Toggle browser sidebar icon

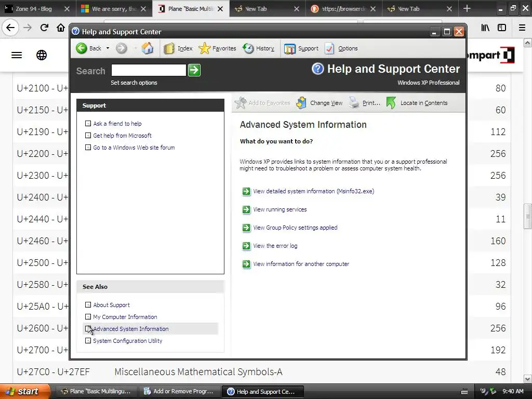pos(502,28)
